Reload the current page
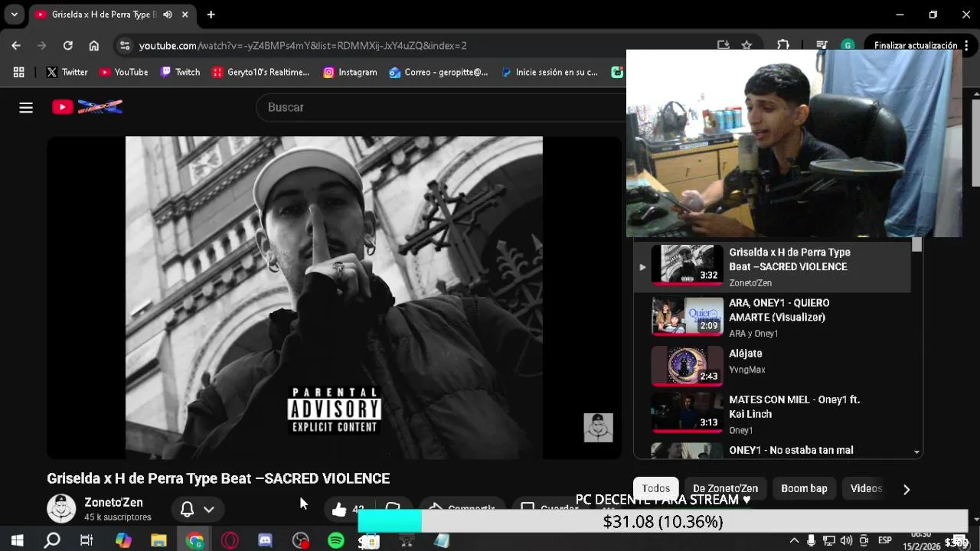The height and width of the screenshot is (551, 980). pos(67,45)
